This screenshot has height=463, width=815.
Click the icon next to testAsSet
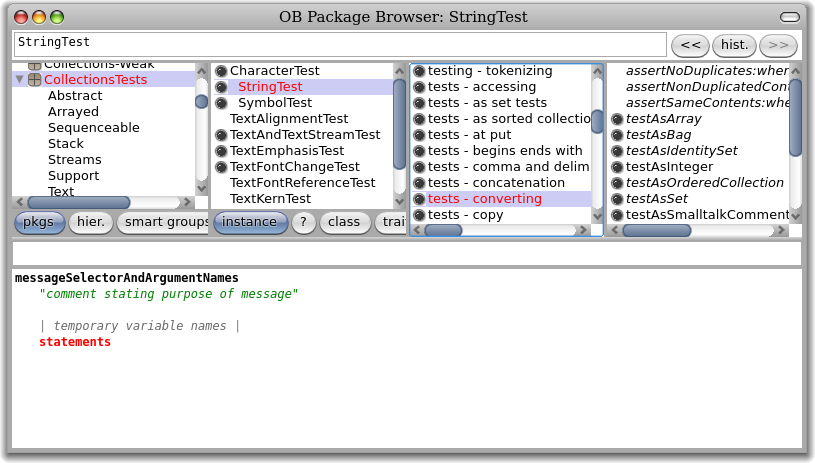click(617, 199)
